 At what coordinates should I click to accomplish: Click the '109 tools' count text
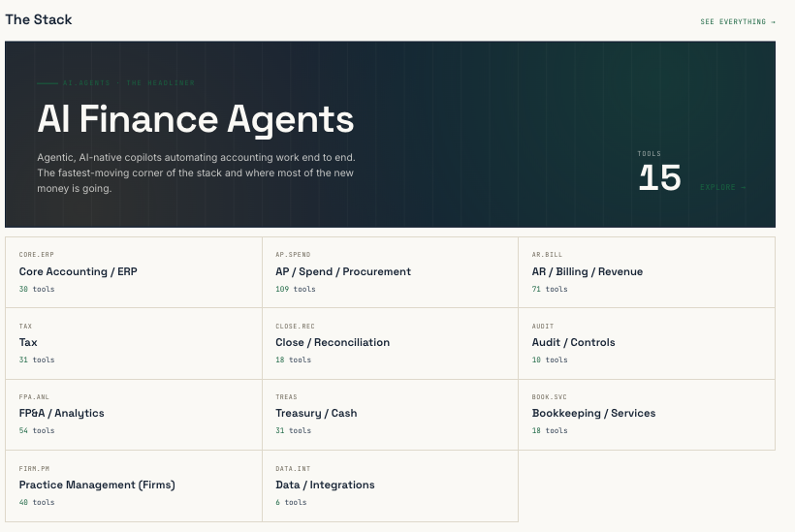296,289
